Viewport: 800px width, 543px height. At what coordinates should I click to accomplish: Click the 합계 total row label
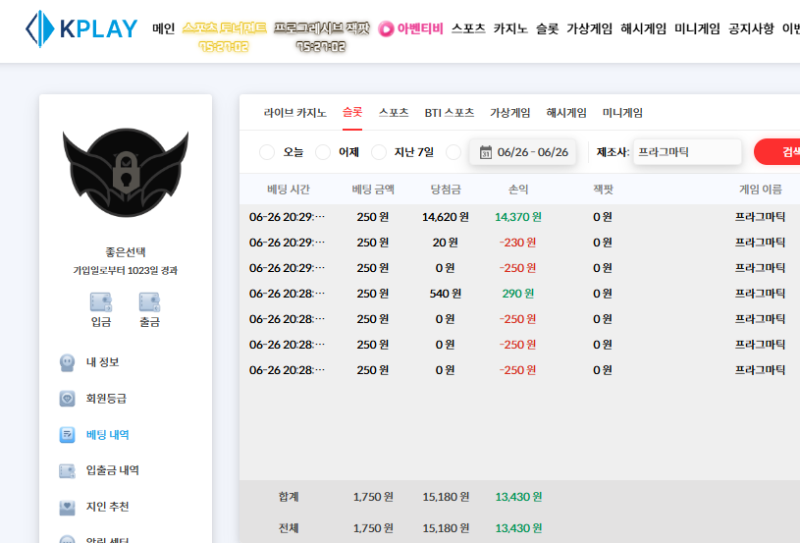288,497
